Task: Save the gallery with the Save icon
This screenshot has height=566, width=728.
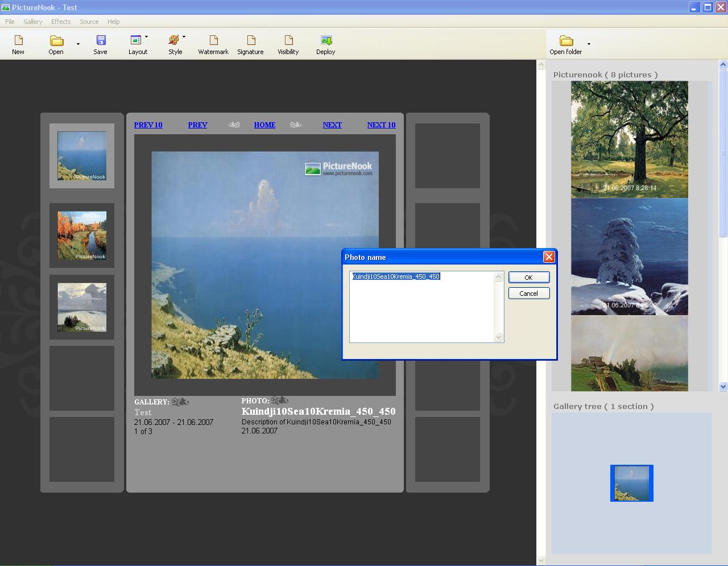Action: click(x=101, y=40)
